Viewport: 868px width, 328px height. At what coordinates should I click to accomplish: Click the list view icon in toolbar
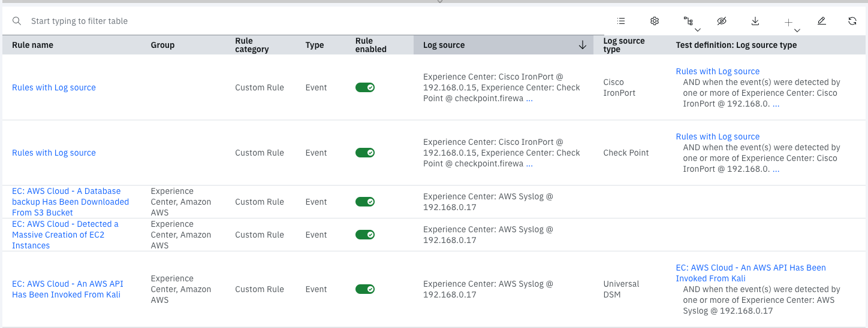pyautogui.click(x=621, y=21)
